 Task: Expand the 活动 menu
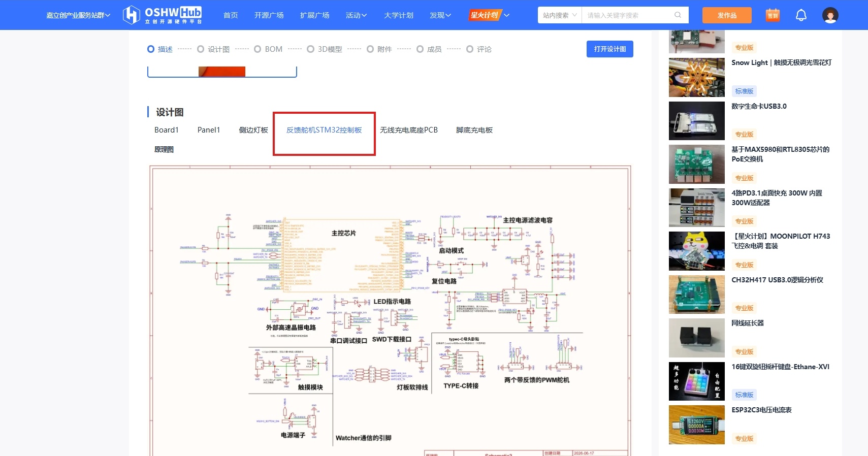click(356, 15)
